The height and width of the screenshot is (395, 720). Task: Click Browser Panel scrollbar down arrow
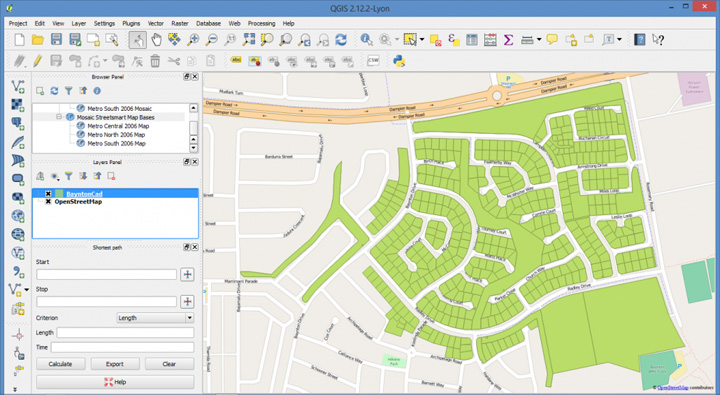coord(193,148)
